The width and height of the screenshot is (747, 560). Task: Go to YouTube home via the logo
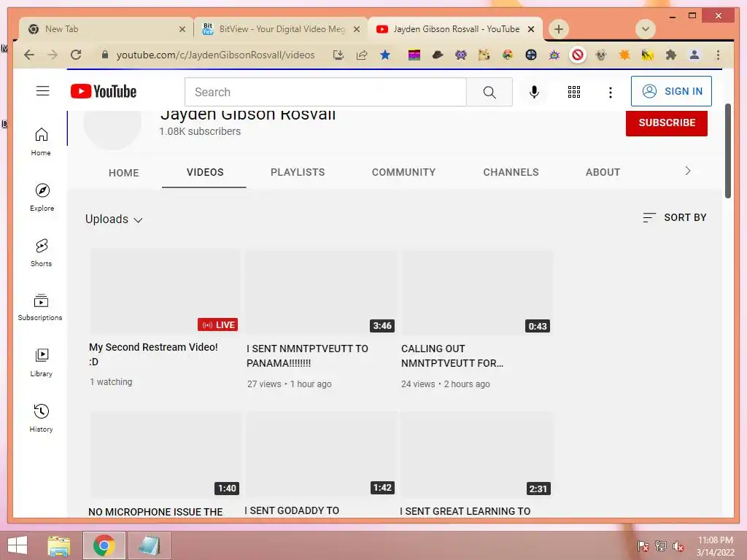(104, 91)
